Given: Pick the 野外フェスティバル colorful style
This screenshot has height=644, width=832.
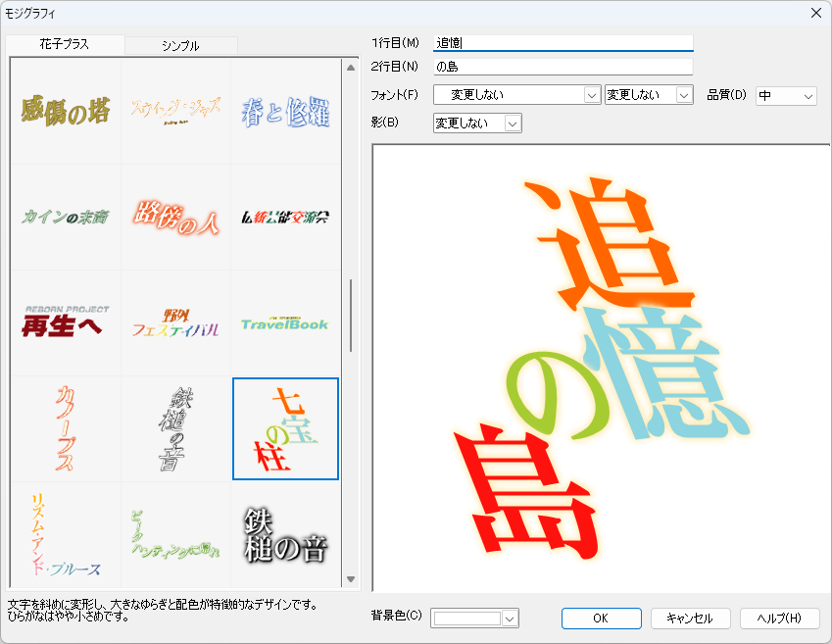Looking at the screenshot, I should tap(176, 323).
